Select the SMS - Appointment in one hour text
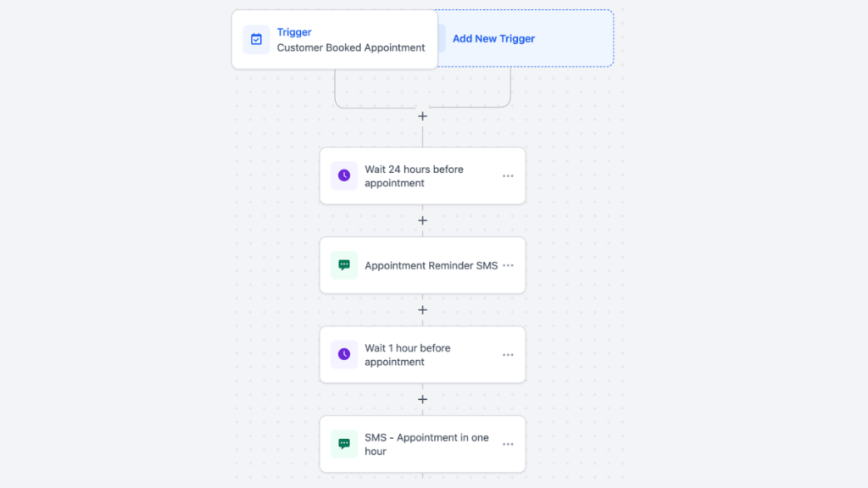 point(426,444)
